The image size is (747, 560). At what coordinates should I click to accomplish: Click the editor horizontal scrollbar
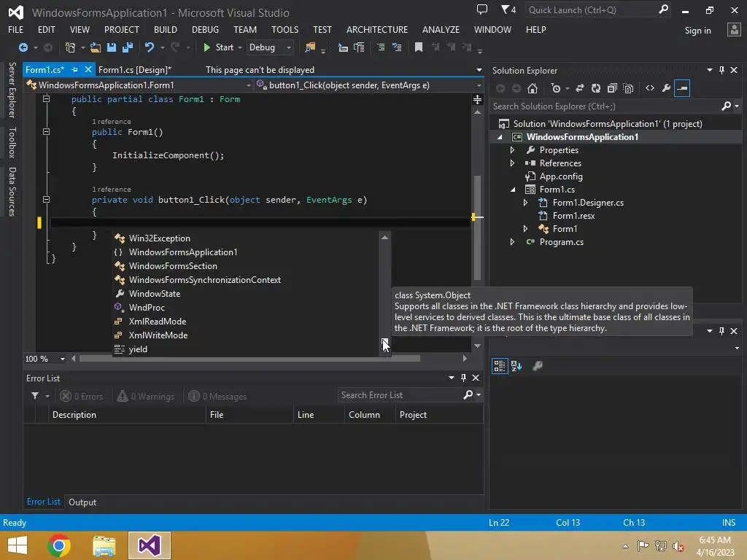[x=249, y=359]
